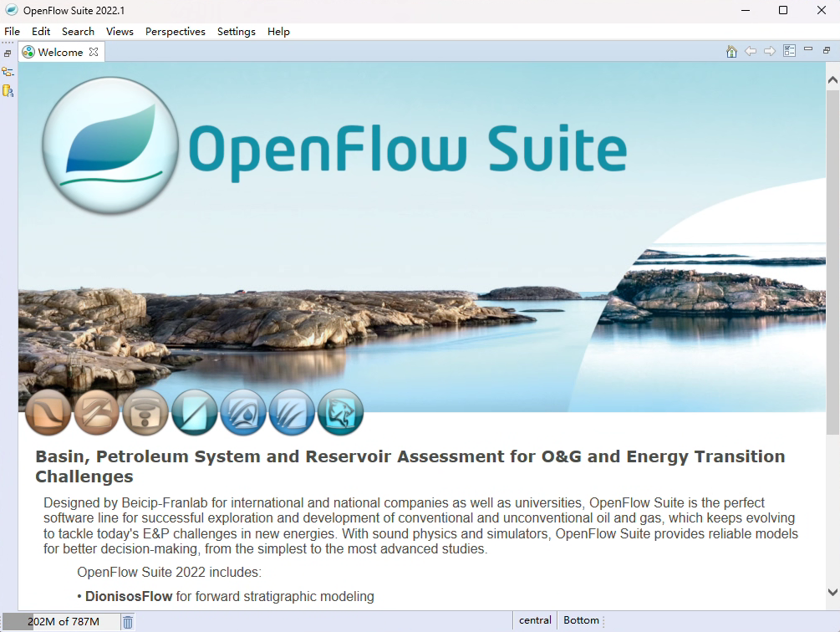The width and height of the screenshot is (840, 632).
Task: Click the 'central' status bar entry
Action: pyautogui.click(x=535, y=620)
